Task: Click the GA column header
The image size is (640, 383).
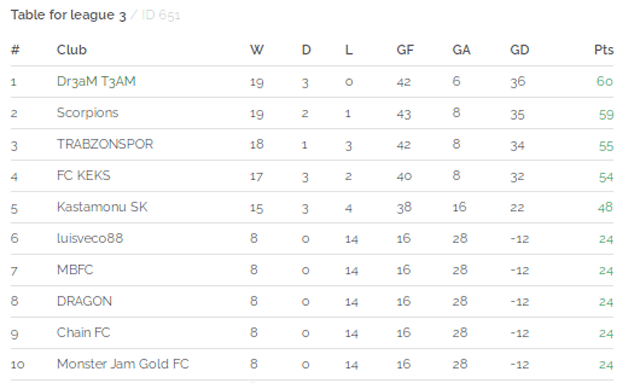Action: 461,50
